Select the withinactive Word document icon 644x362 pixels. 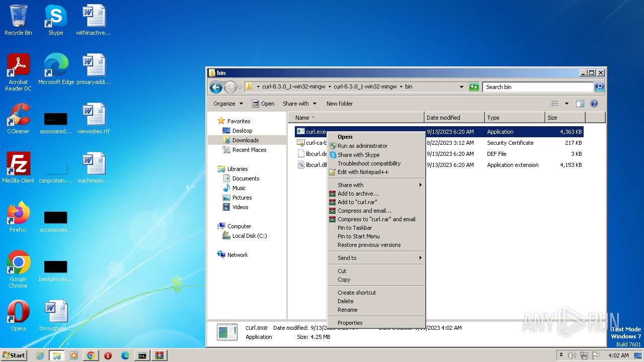click(x=94, y=20)
